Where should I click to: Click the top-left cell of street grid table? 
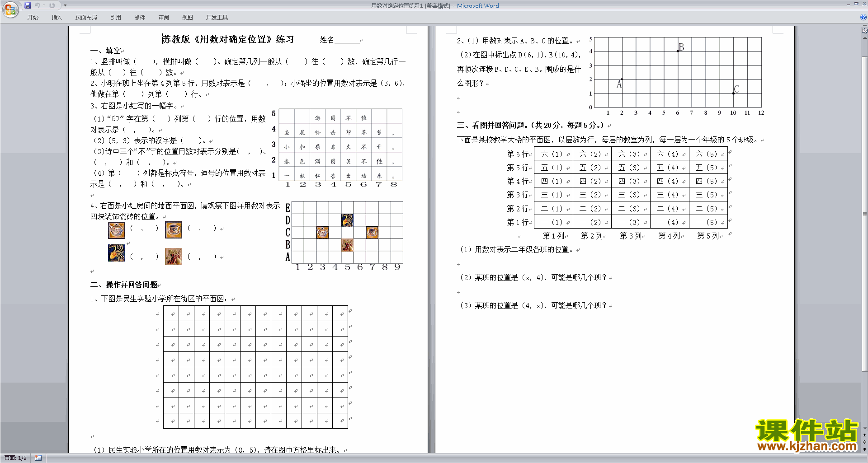click(171, 313)
